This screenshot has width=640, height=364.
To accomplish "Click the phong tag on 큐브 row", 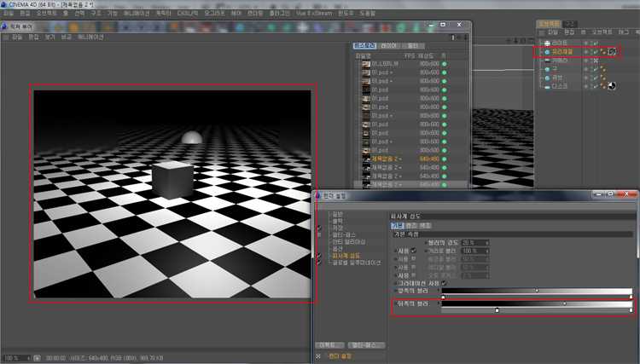I will pyautogui.click(x=602, y=78).
